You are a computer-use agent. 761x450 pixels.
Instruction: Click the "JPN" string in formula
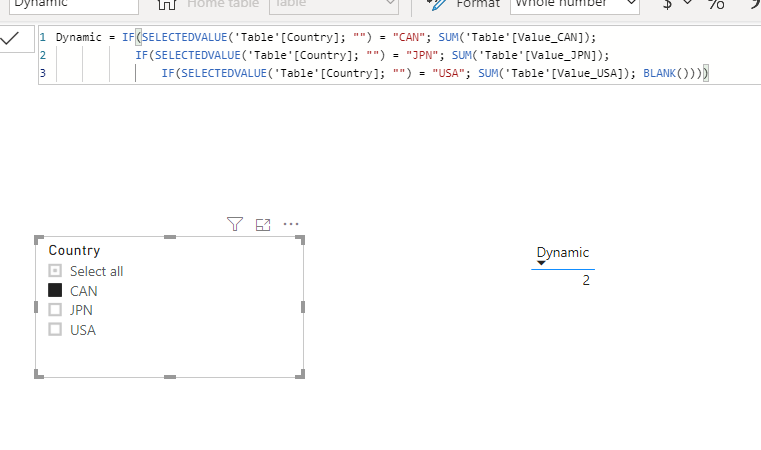(x=422, y=55)
